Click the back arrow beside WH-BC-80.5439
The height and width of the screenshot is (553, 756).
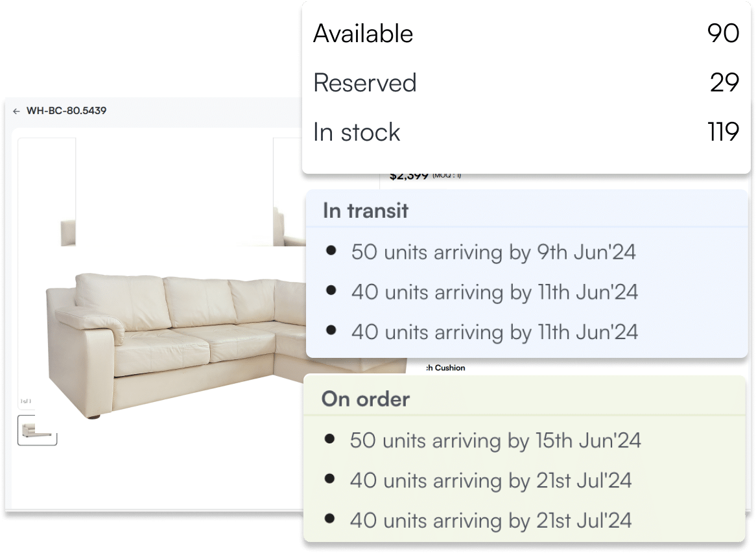pos(16,112)
